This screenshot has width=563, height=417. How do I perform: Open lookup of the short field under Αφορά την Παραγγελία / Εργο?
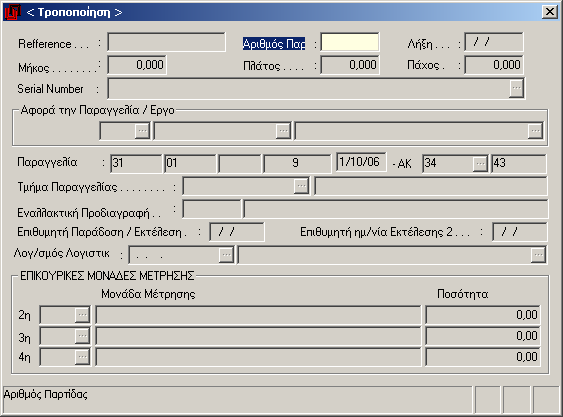click(142, 131)
